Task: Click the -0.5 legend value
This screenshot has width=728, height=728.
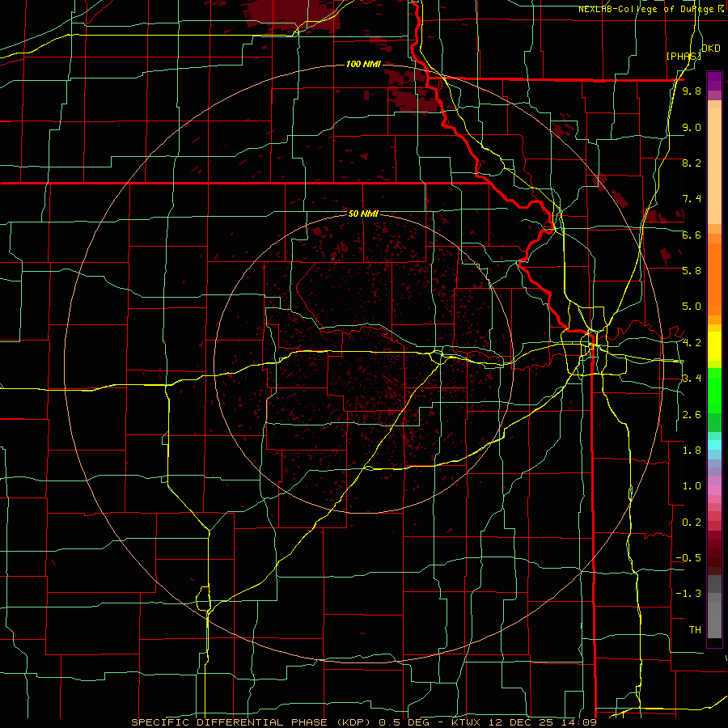Action: (x=688, y=558)
